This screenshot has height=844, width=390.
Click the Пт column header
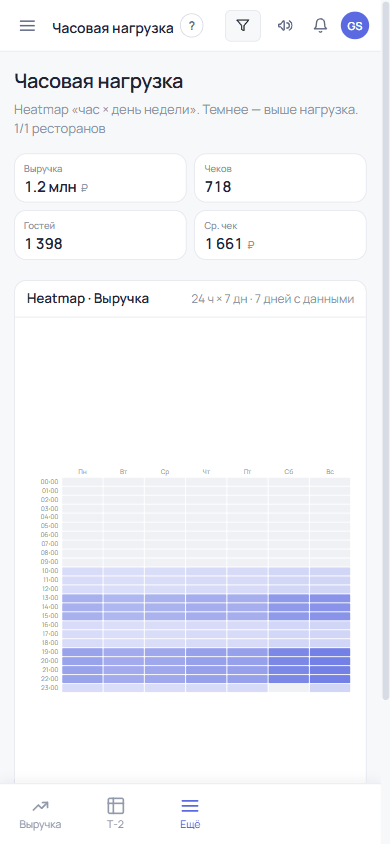pos(247,472)
